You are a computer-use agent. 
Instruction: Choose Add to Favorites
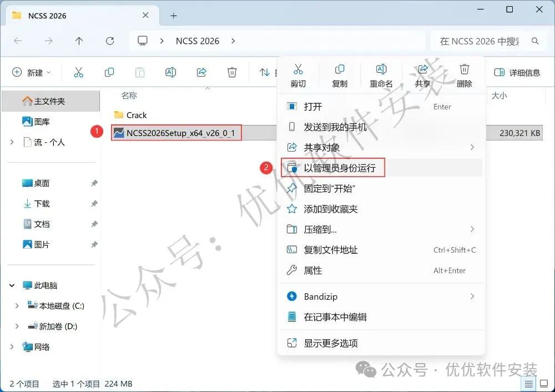click(x=381, y=209)
